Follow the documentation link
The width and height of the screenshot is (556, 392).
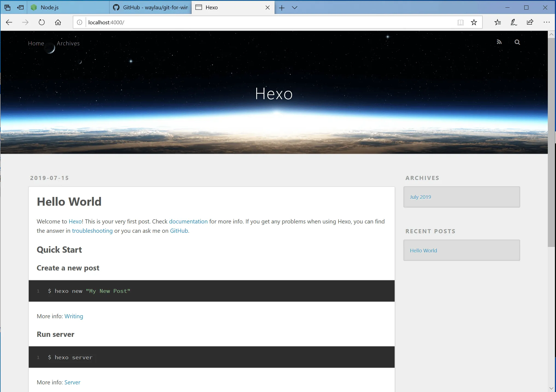pos(188,222)
